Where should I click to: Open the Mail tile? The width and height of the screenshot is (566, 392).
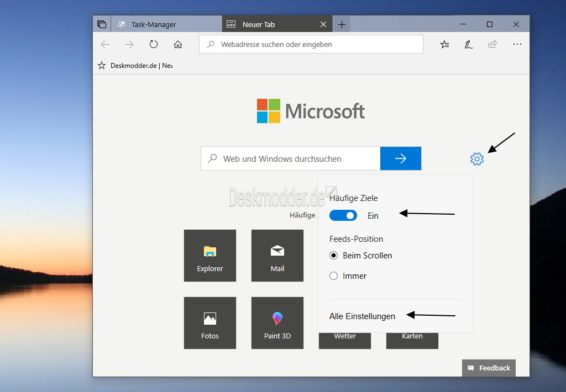(277, 256)
